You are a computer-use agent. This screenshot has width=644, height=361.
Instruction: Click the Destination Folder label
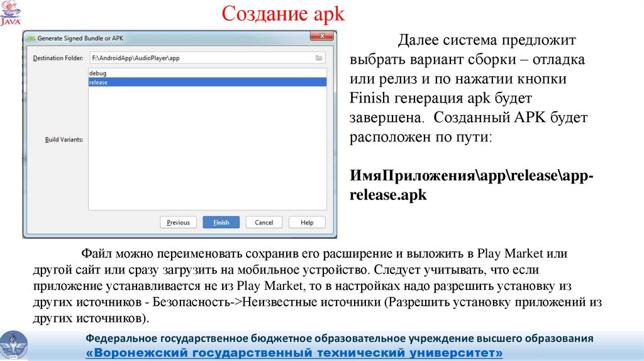[58, 58]
